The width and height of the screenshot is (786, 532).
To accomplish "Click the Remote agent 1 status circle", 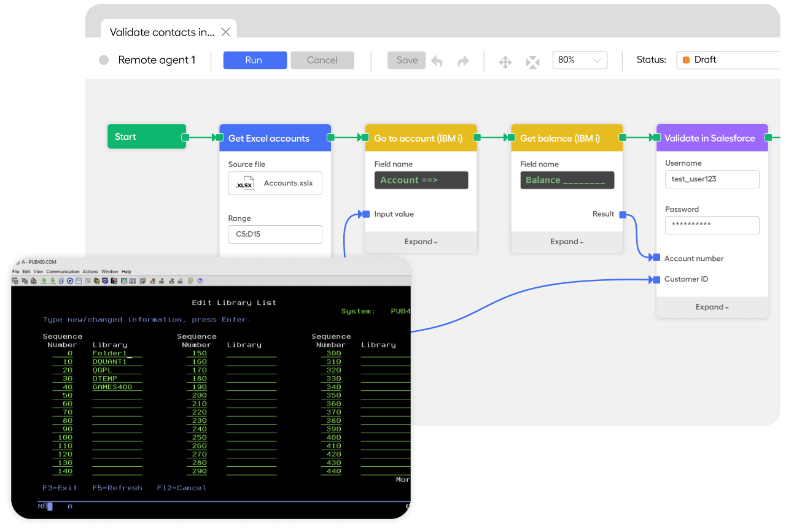I will coord(104,60).
